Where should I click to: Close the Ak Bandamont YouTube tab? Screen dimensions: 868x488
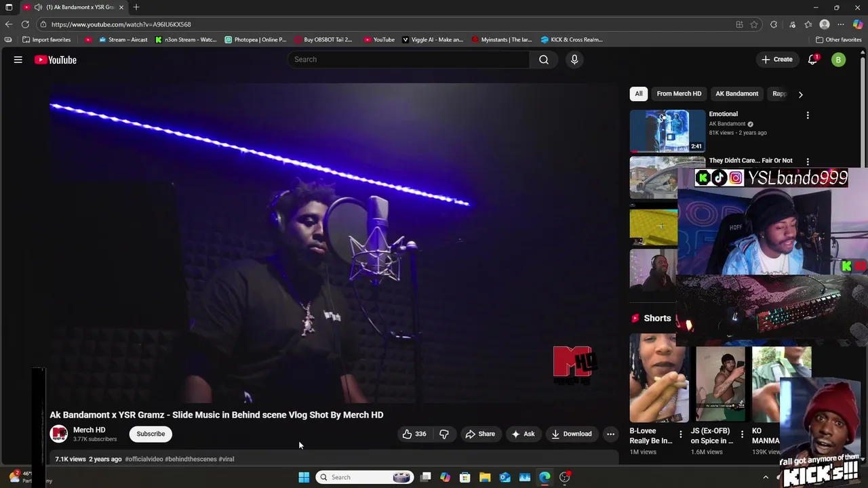click(x=121, y=7)
